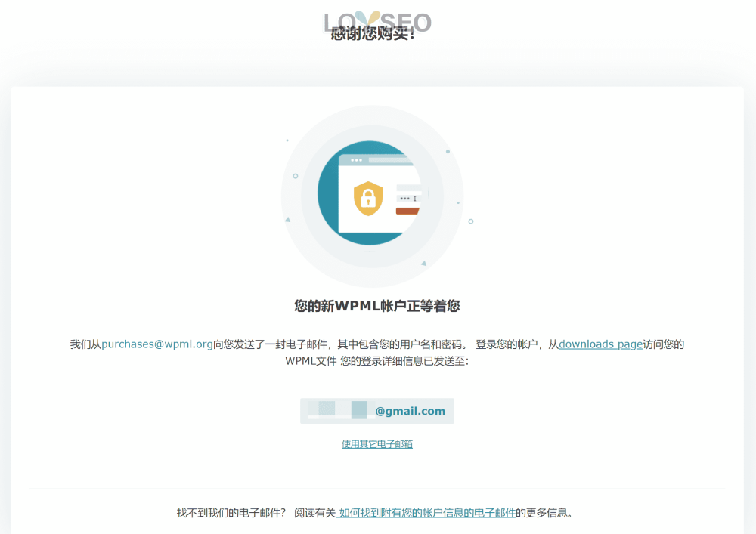Image resolution: width=756 pixels, height=534 pixels.
Task: Open the purchases@wpml.org email address link
Action: pos(157,344)
